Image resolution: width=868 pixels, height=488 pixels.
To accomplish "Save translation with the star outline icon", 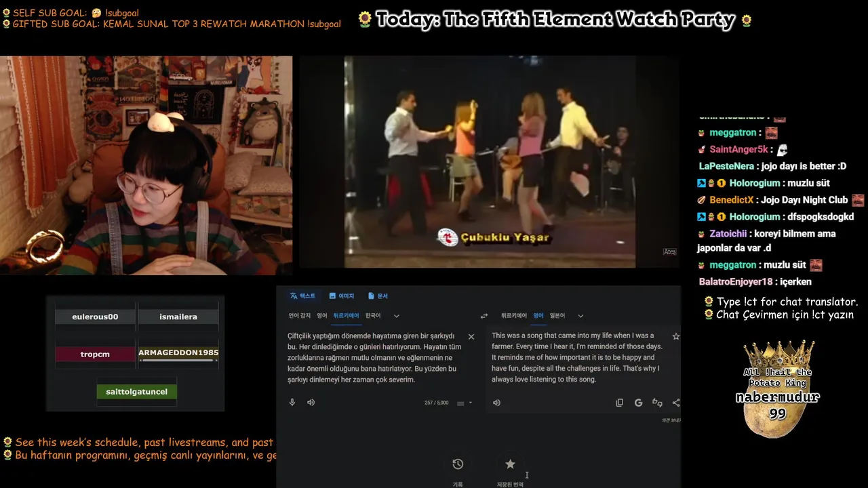I will pyautogui.click(x=675, y=336).
